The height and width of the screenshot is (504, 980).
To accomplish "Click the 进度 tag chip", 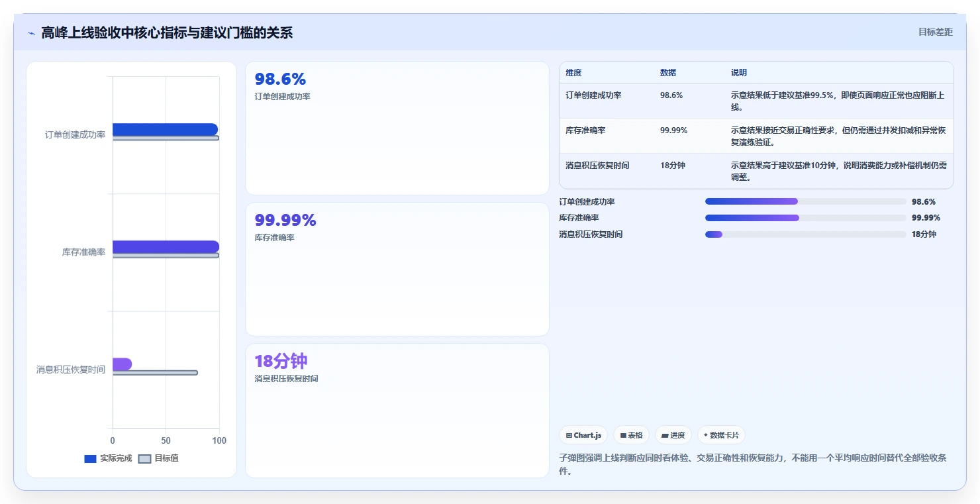I will (673, 435).
